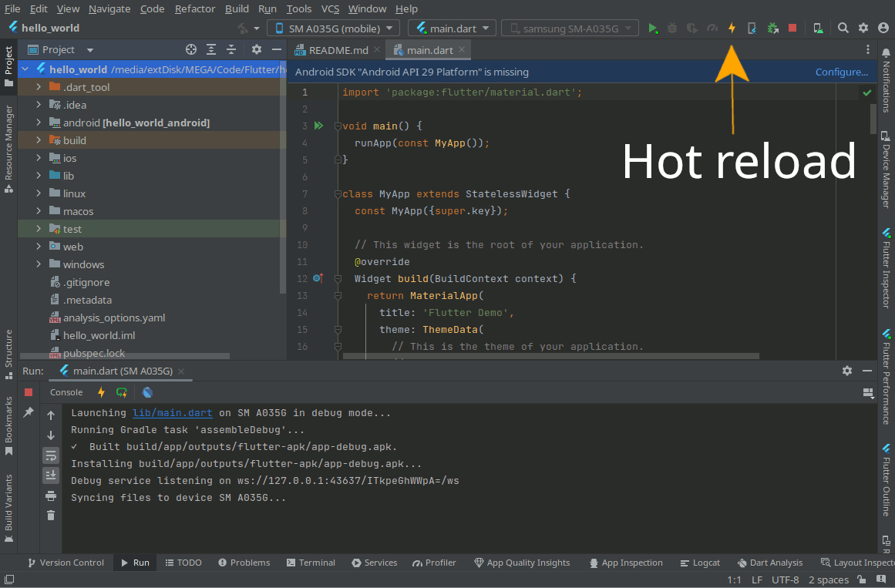The width and height of the screenshot is (895, 588).
Task: Open Project panel options gear
Action: point(256,49)
